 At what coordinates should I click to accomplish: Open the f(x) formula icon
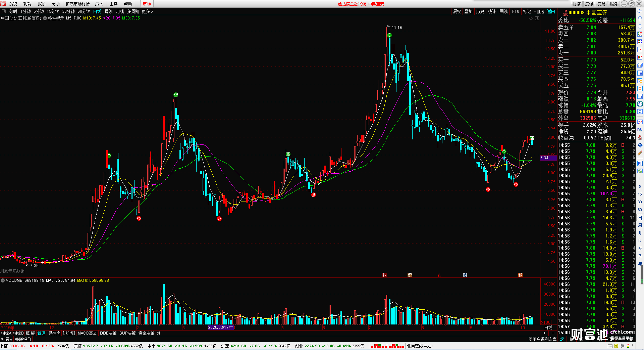point(640,104)
